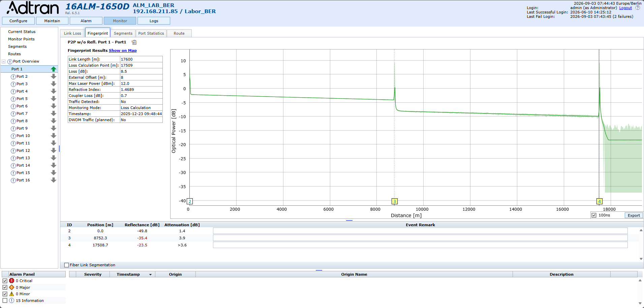The height and width of the screenshot is (308, 644).
Task: Open the Port Statistics tab
Action: [x=151, y=33]
